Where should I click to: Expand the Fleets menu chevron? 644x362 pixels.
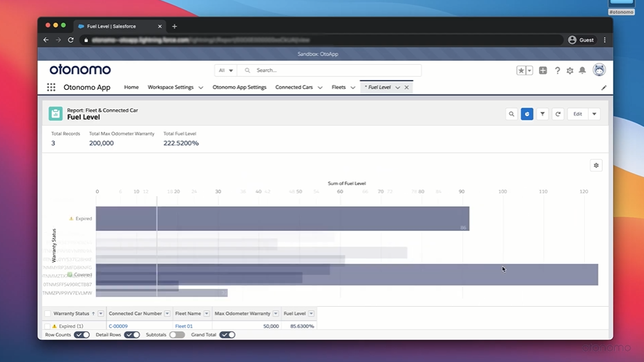(x=353, y=88)
